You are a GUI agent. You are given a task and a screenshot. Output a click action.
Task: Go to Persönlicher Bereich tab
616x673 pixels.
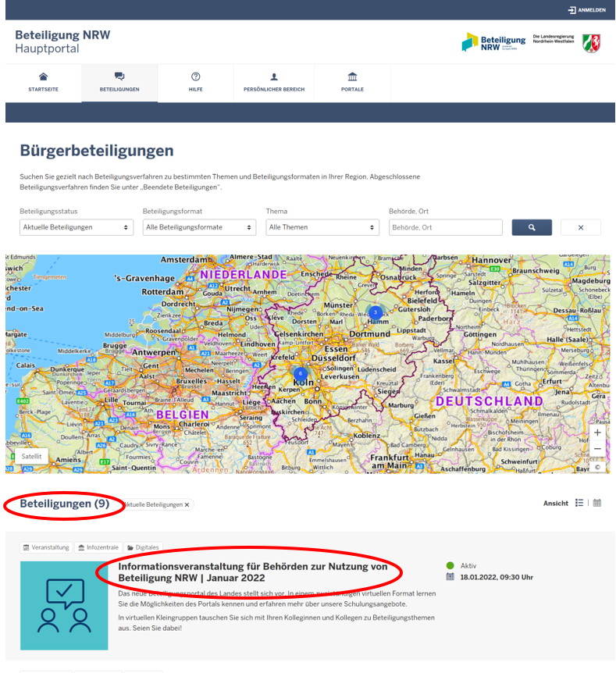[274, 83]
